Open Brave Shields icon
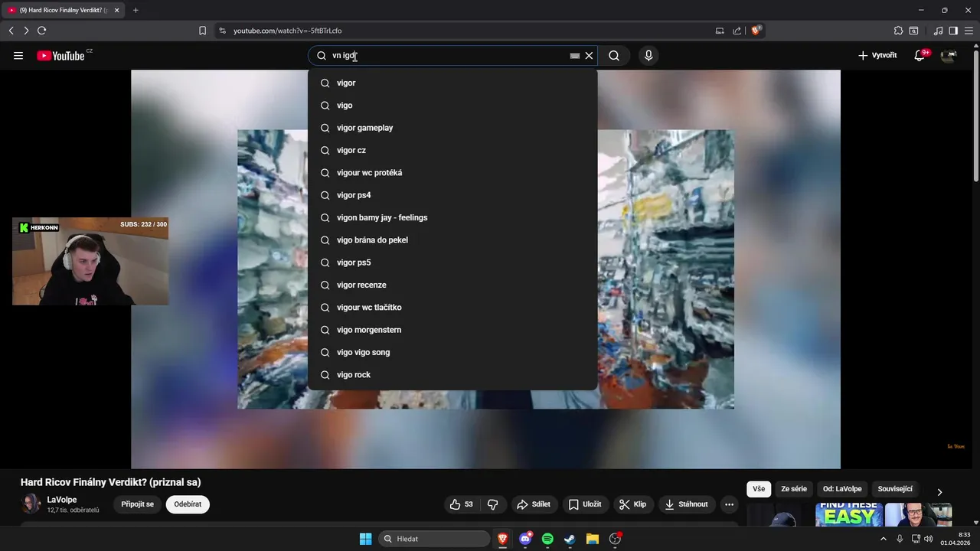This screenshot has height=551, width=980. click(x=756, y=31)
